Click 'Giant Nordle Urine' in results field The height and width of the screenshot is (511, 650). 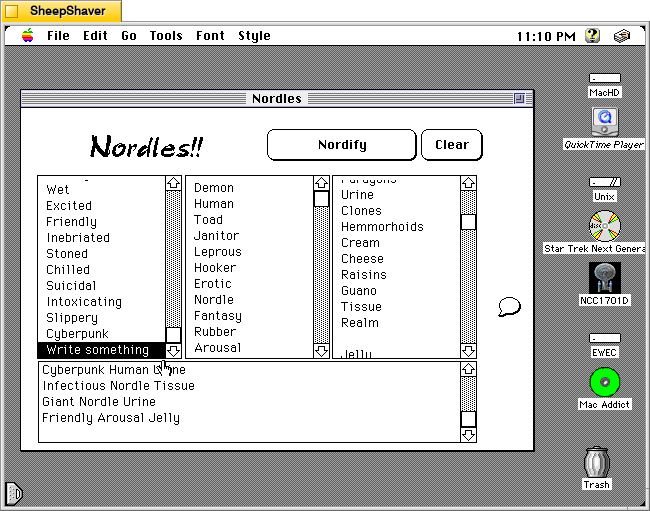99,402
